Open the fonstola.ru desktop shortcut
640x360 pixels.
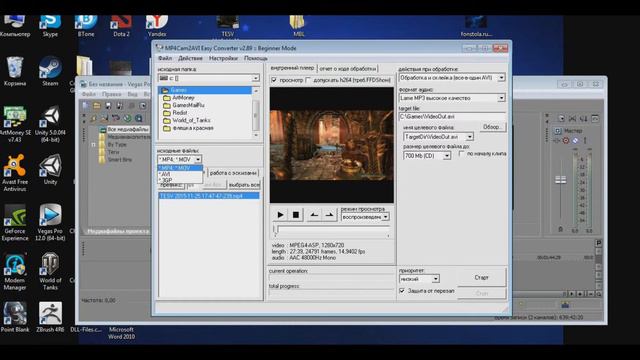click(476, 26)
